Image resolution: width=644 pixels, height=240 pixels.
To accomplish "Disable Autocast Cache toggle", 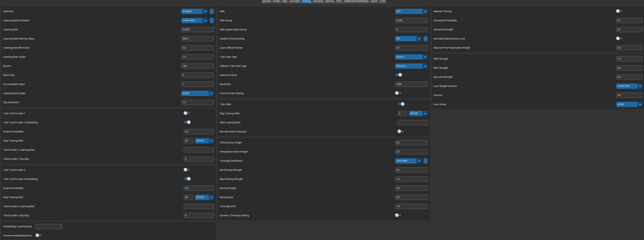I will click(399, 75).
